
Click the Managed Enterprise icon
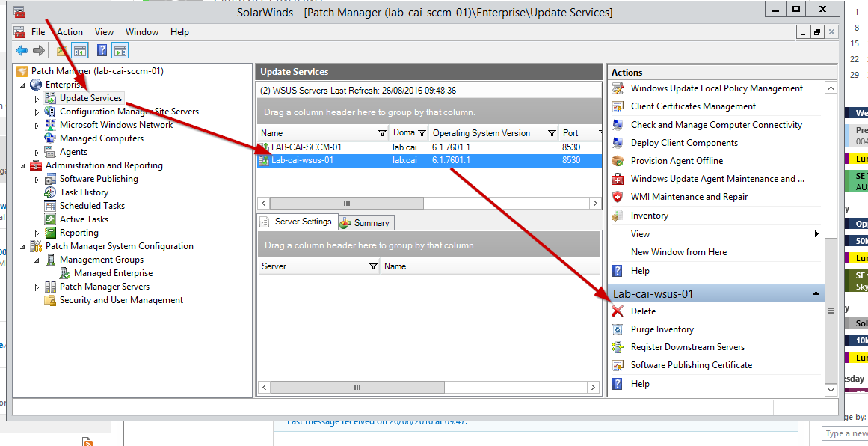65,273
